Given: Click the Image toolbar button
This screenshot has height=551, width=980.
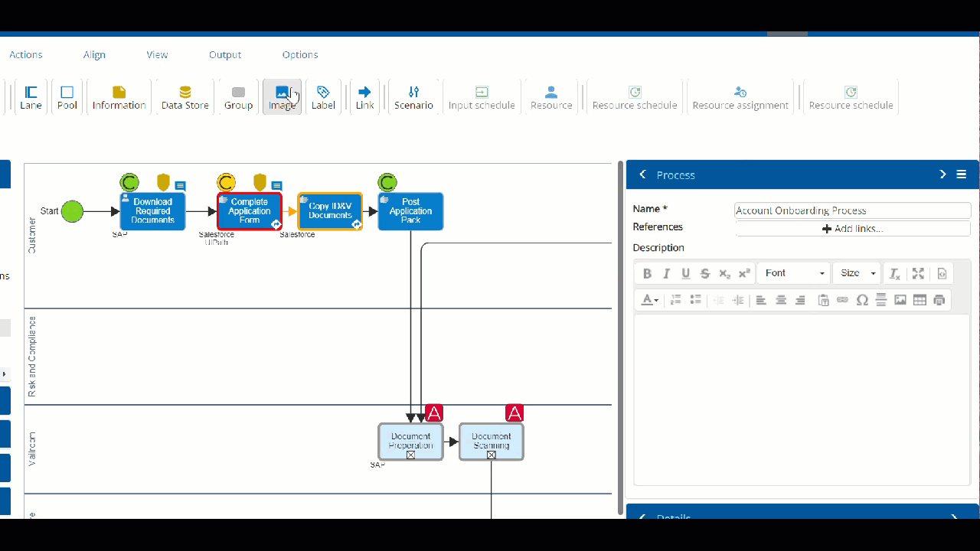Looking at the screenshot, I should pos(282,97).
